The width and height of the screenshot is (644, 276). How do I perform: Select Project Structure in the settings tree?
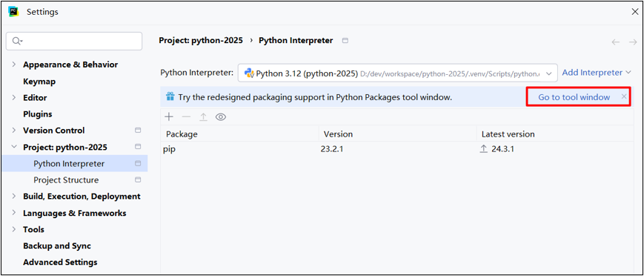[x=66, y=180]
